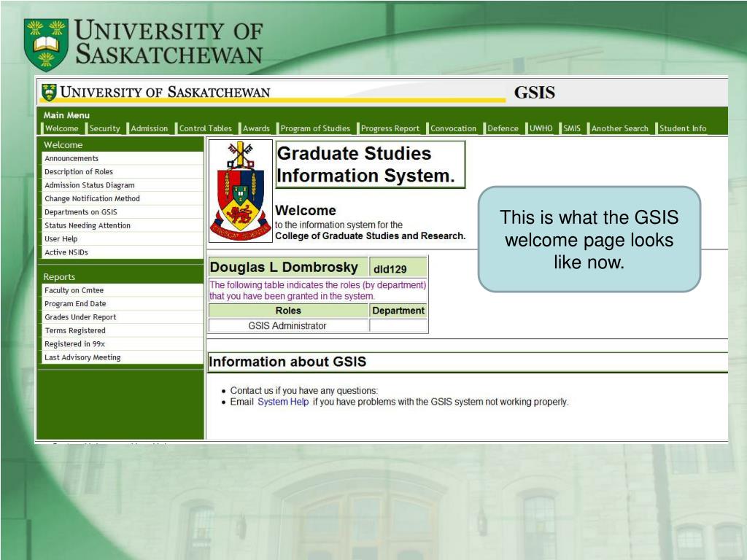Viewport: 747px width, 560px height.
Task: Open the Control Tables menu tab
Action: pos(205,128)
